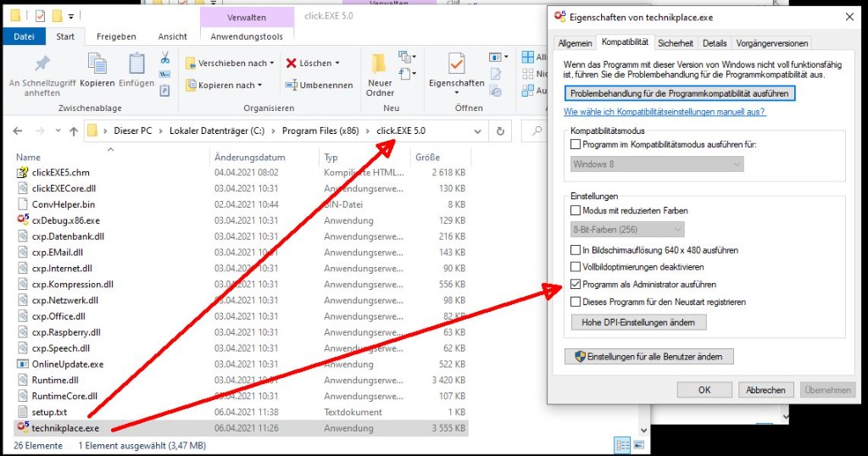Open the Anwendungstools ribbon tab

coord(247,36)
